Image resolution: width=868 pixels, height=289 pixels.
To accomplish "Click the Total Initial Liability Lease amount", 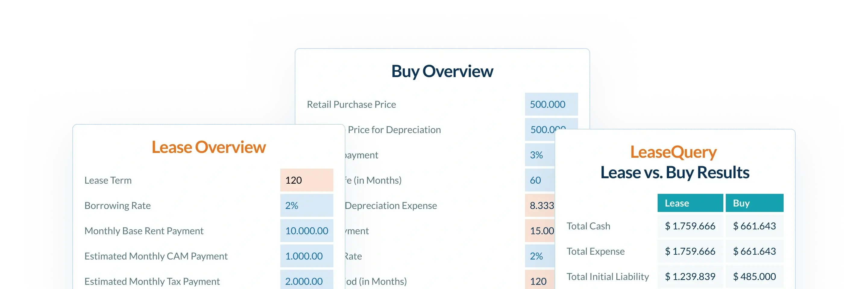I will 690,276.
